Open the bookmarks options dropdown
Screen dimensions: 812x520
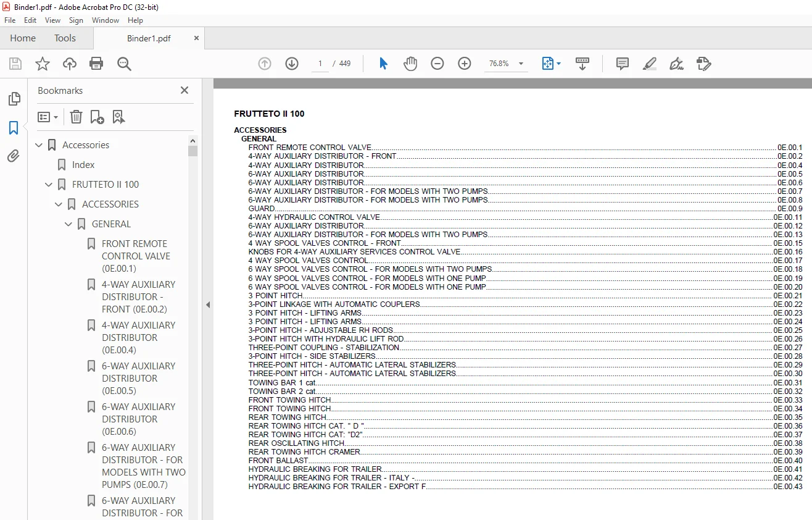tap(48, 117)
